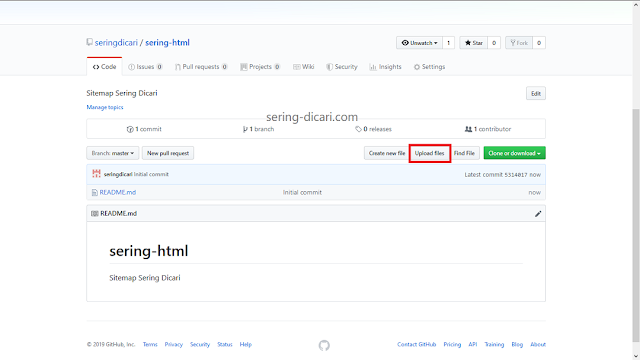View the Insights tab

tap(385, 67)
